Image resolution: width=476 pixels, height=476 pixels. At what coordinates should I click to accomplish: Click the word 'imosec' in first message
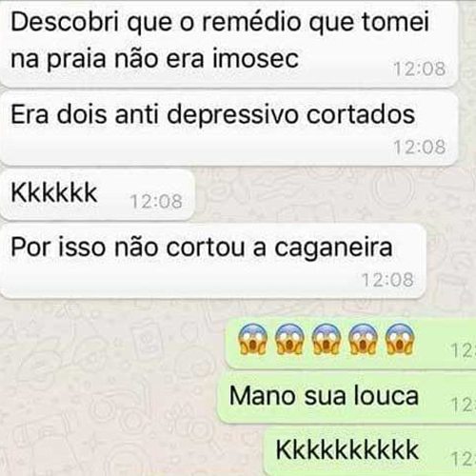[x=255, y=58]
